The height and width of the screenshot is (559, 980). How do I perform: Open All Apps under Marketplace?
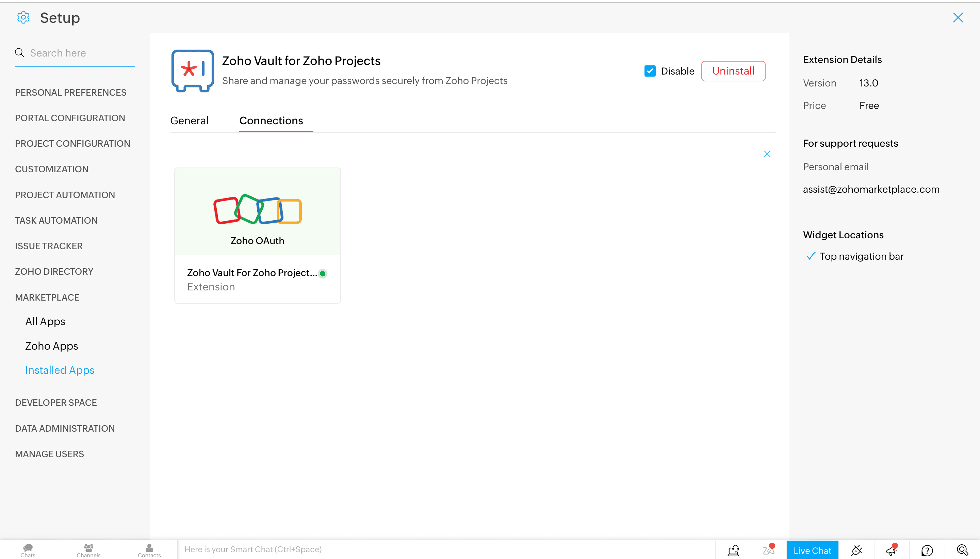click(x=45, y=321)
